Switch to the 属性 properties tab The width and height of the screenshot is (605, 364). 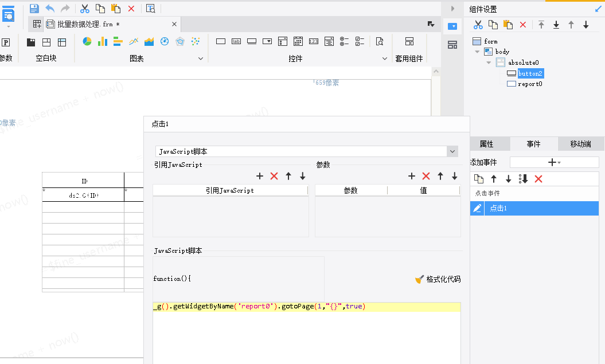486,144
